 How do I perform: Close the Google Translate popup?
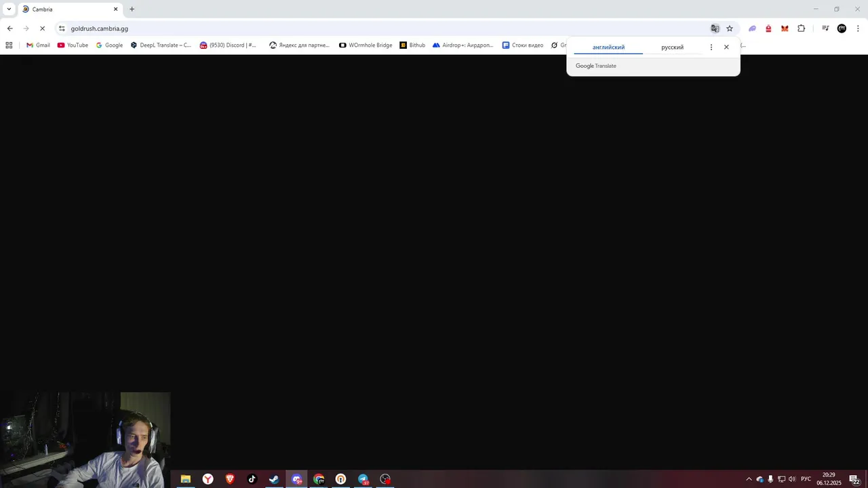pos(726,47)
